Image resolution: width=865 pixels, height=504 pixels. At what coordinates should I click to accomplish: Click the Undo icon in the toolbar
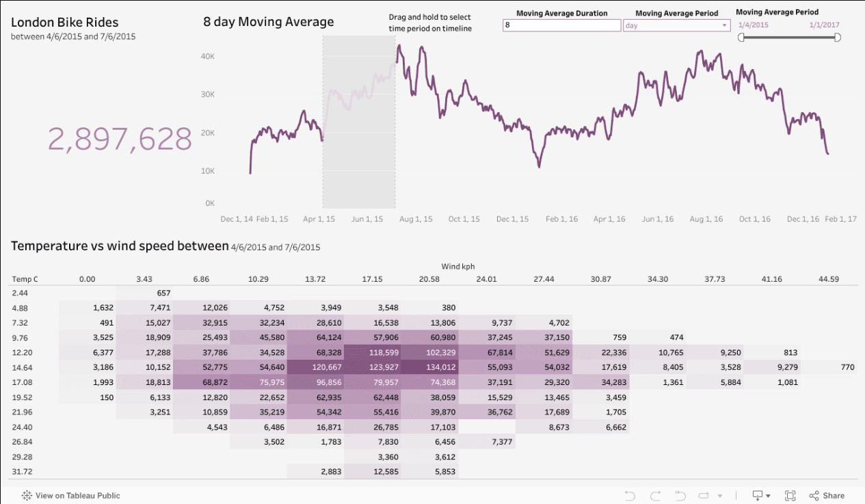[x=630, y=495]
